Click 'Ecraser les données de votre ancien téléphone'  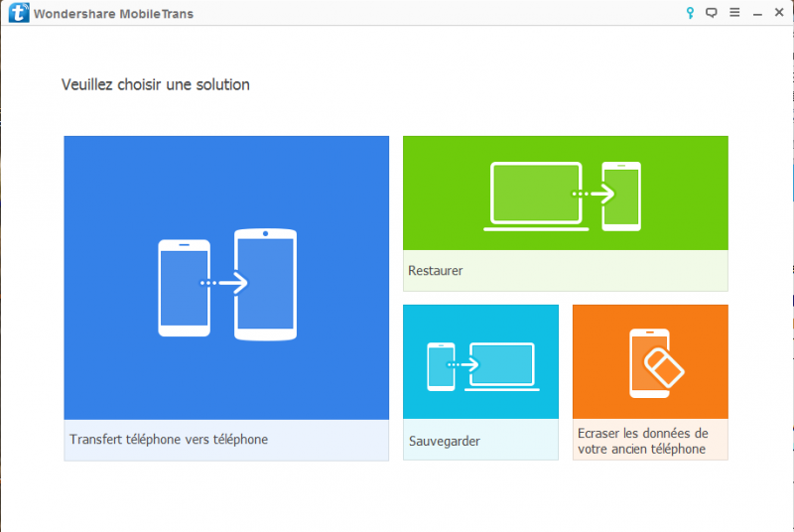[642, 441]
